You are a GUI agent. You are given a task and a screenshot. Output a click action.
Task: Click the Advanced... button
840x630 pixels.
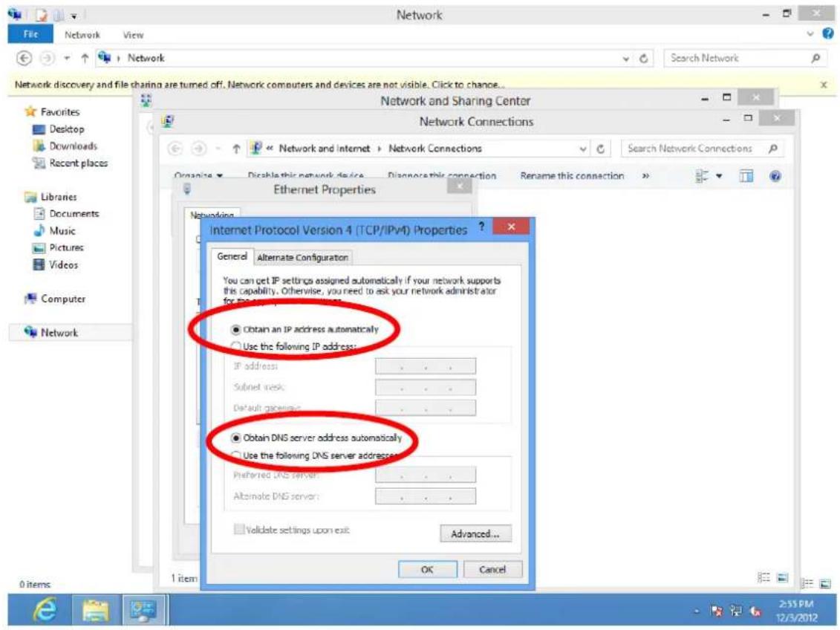point(475,533)
